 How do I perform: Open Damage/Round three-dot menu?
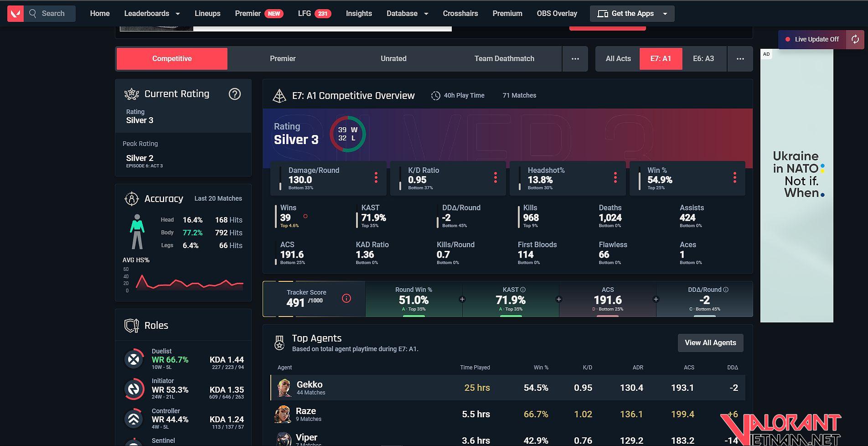point(376,178)
